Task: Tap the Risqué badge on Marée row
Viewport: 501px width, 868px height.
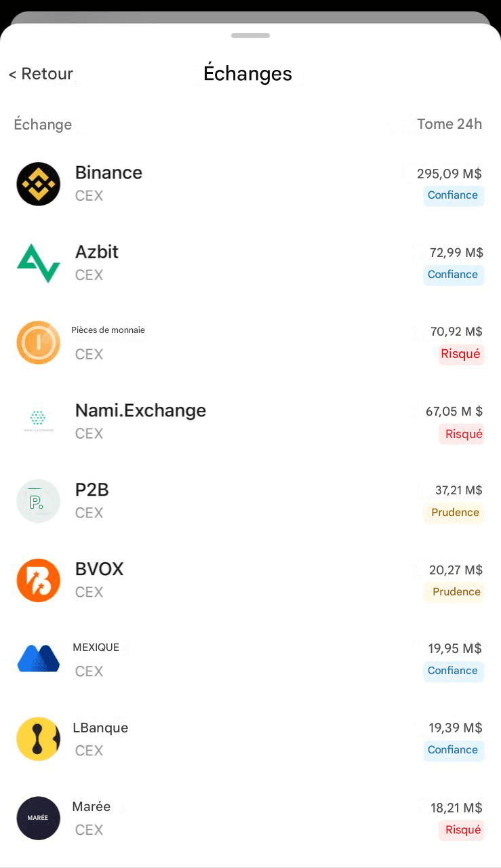Action: pos(462,830)
